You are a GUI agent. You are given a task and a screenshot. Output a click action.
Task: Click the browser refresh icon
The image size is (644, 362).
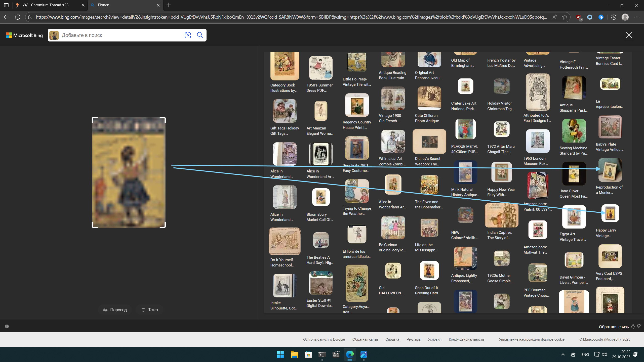[18, 17]
